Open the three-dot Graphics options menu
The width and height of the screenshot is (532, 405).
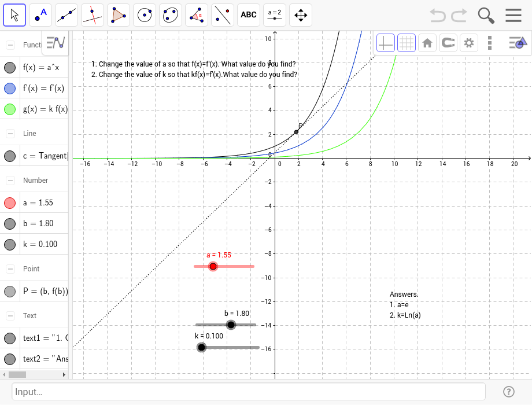(489, 42)
